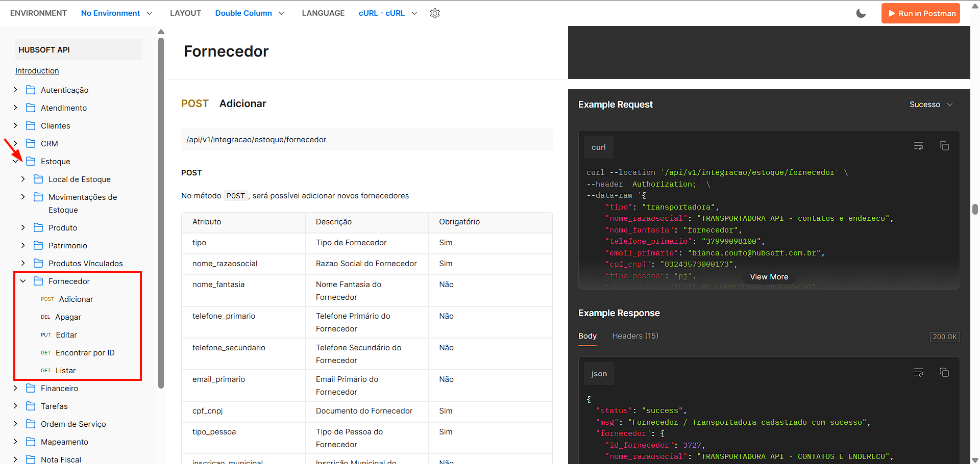This screenshot has width=980, height=464.
Task: Open the cURL language dropdown
Action: pyautogui.click(x=388, y=13)
